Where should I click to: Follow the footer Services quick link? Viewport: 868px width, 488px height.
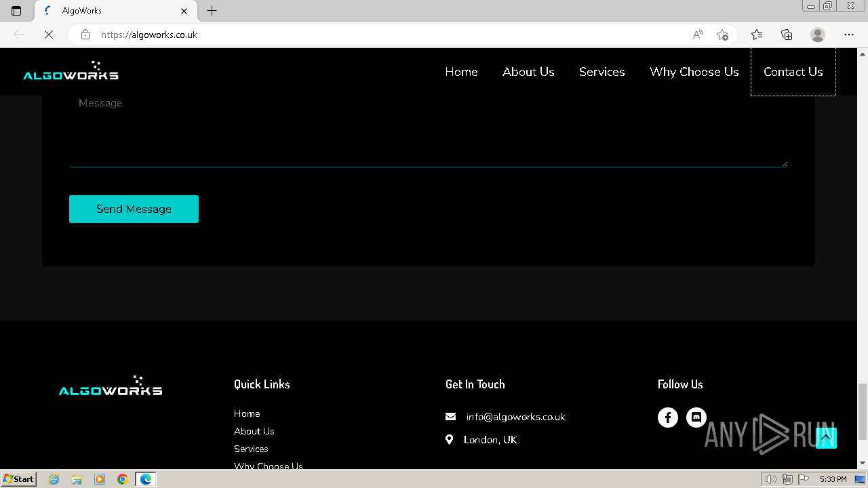[251, 449]
